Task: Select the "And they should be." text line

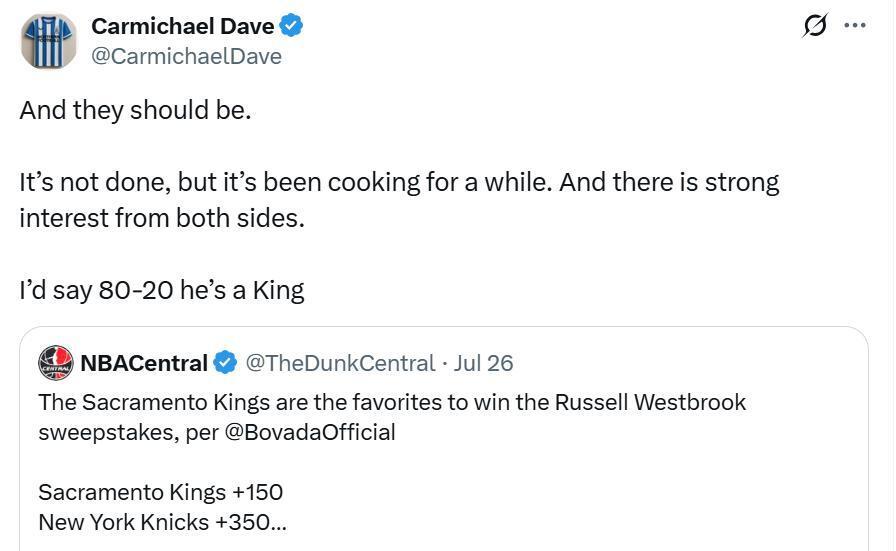Action: click(x=135, y=110)
